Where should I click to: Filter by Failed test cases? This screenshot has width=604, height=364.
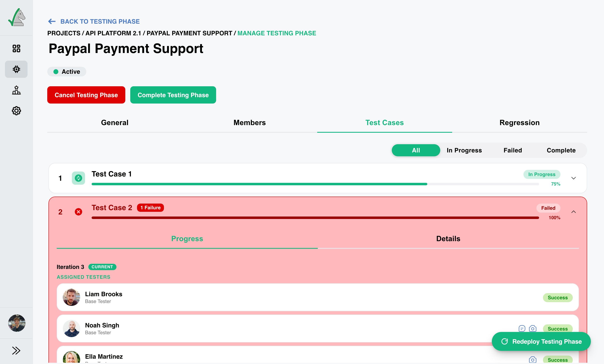[x=513, y=150]
